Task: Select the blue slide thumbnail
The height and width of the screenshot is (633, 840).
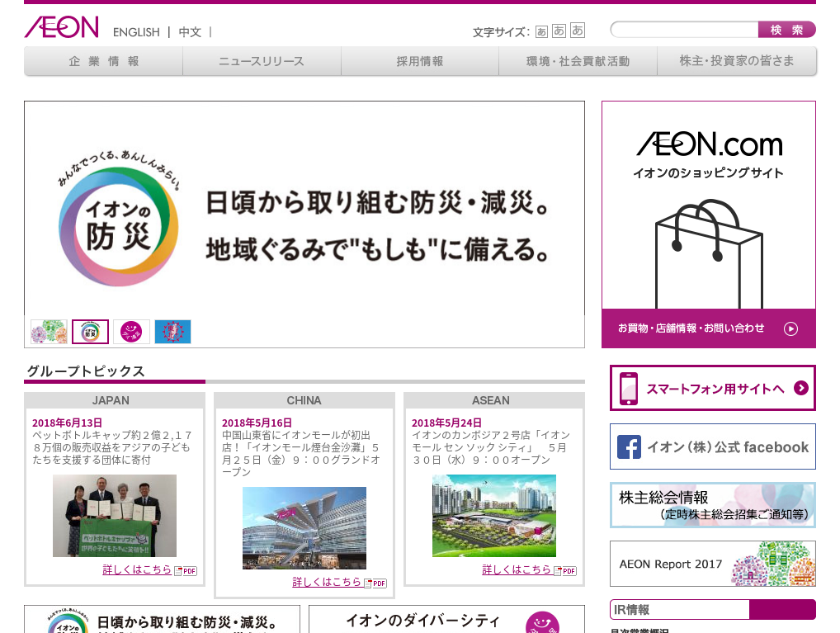Action: coord(172,331)
